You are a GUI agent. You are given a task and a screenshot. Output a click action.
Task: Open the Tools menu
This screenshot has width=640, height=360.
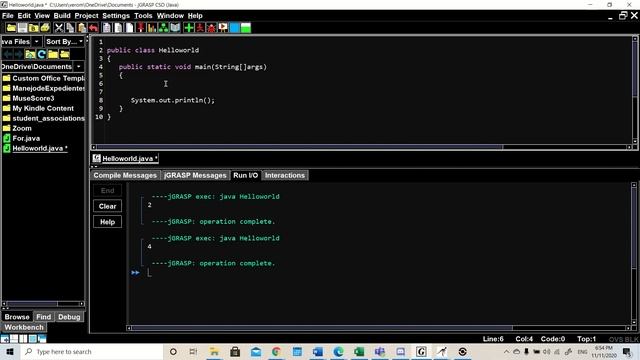point(143,16)
